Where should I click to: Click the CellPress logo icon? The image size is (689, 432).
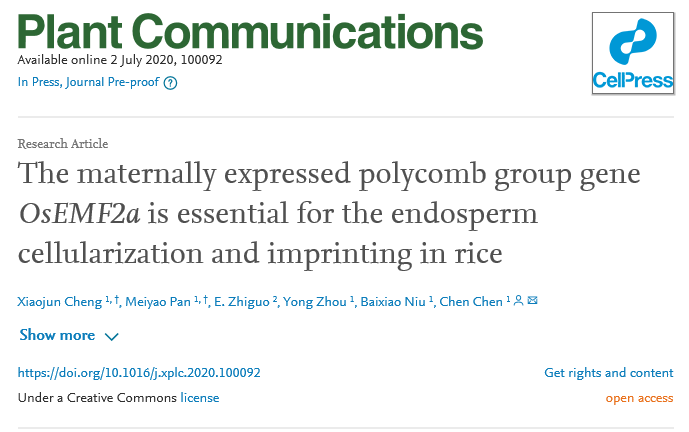pos(633,55)
